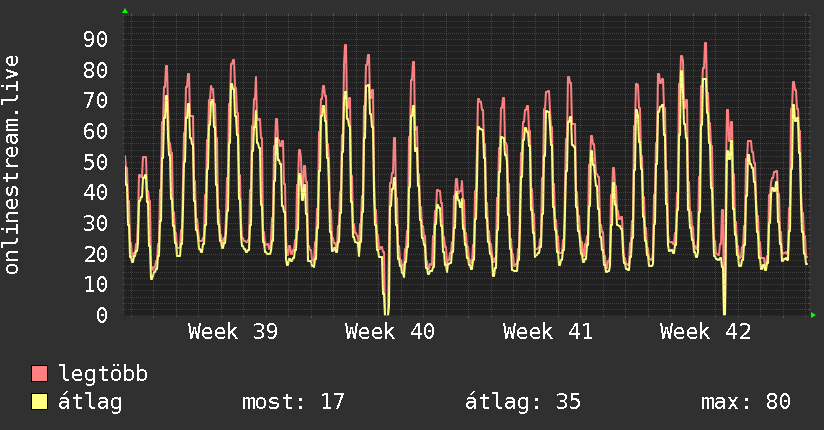Click the pink legtöbb legend swatch

pos(39,373)
